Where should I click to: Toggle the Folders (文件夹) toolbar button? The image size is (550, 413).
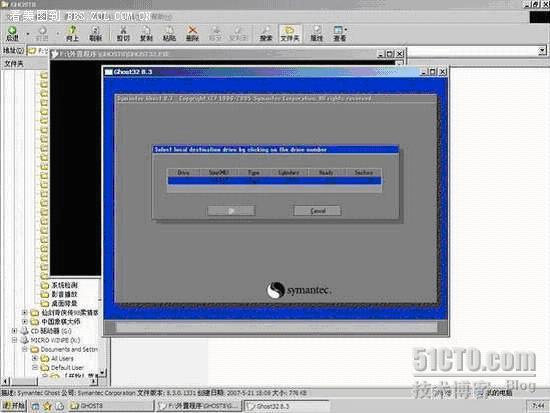(x=290, y=33)
